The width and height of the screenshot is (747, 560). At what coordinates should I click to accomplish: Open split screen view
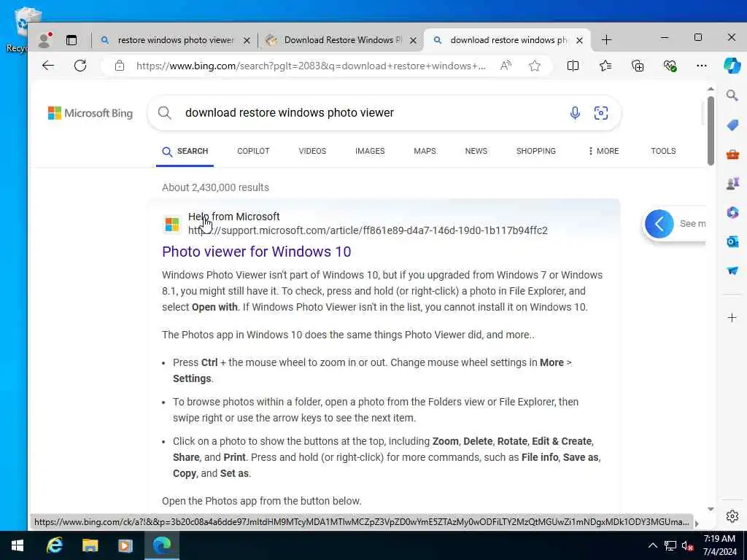tap(573, 66)
